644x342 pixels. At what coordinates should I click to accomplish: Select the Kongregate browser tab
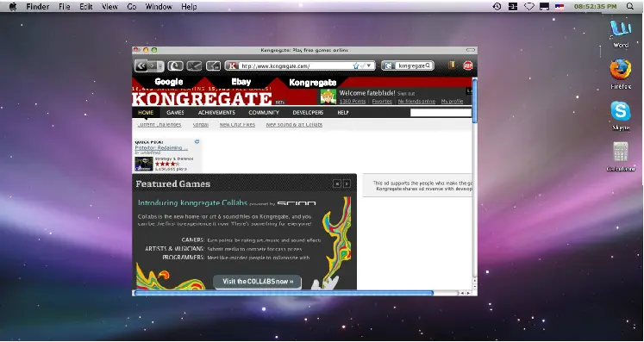pyautogui.click(x=313, y=82)
